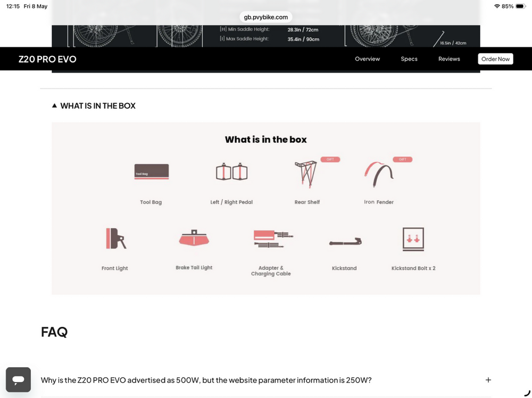Viewport: 532px width, 398px height.
Task: Tap the Wi-Fi icon in status bar
Action: (497, 6)
